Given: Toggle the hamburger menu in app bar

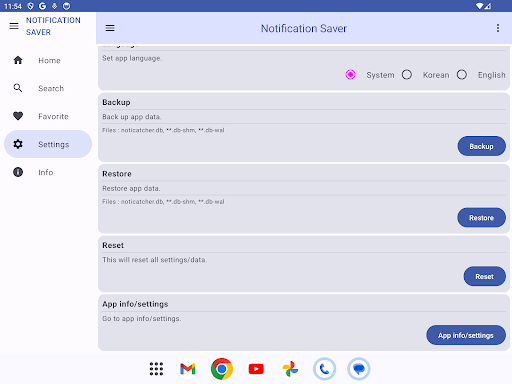Looking at the screenshot, I should (110, 28).
